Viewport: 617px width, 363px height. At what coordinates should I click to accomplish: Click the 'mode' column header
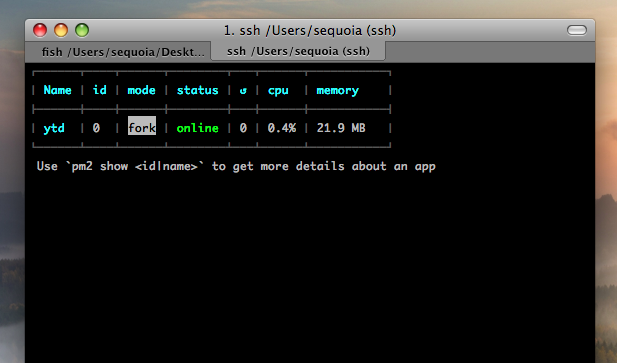click(x=141, y=90)
